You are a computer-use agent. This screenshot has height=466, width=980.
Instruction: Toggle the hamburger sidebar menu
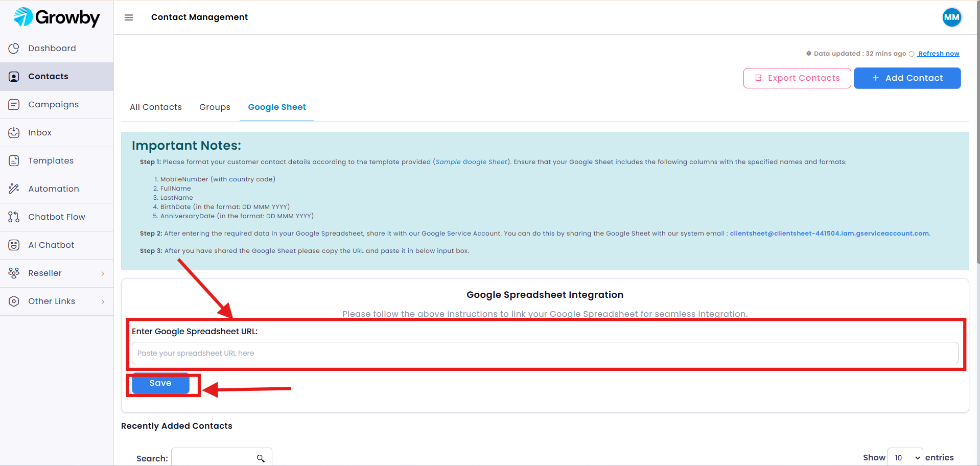coord(129,17)
